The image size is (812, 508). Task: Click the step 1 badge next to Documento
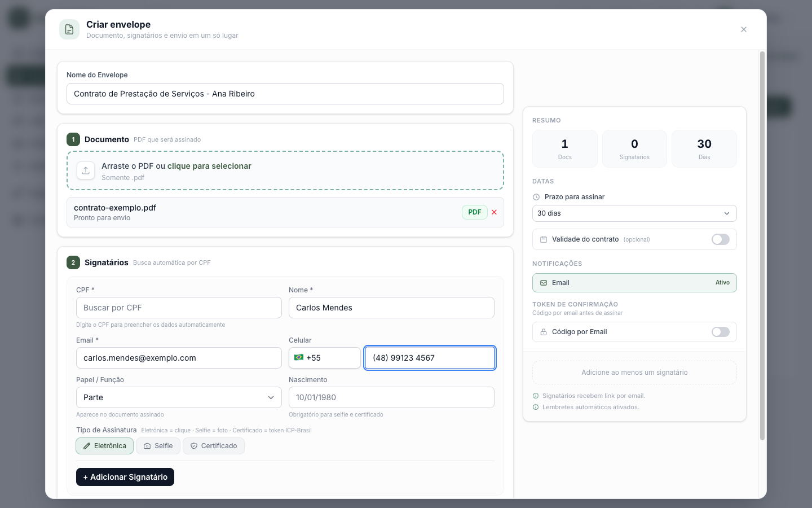73,139
